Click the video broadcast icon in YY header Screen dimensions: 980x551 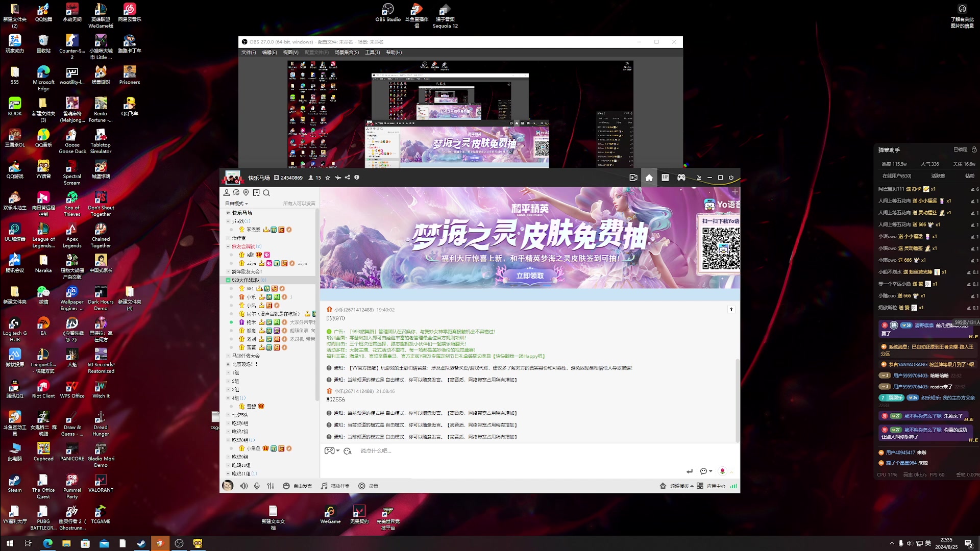[x=633, y=178]
